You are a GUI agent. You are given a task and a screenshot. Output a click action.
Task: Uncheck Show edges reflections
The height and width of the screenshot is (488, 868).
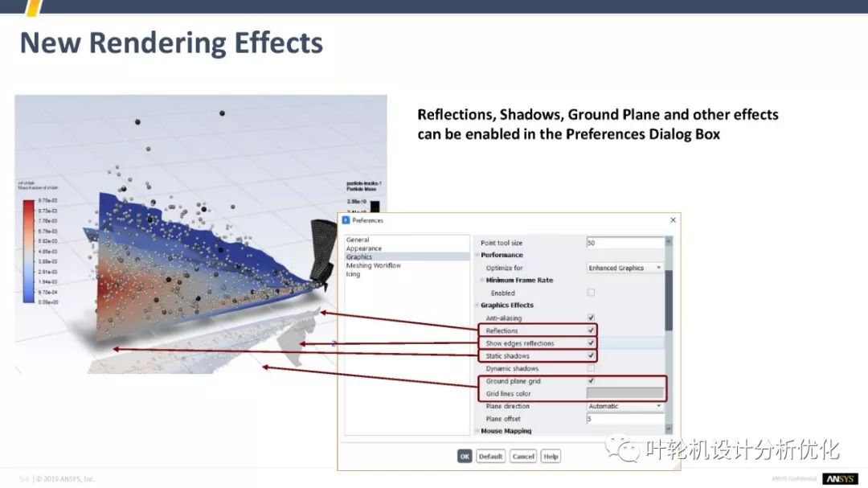(592, 343)
